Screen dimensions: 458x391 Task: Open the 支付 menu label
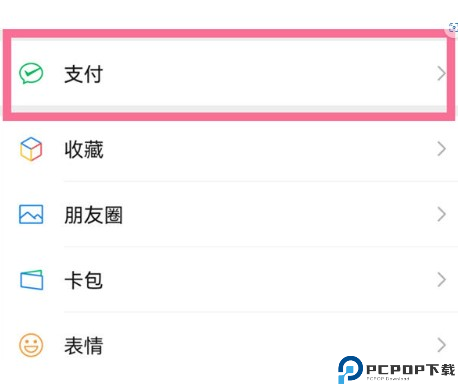click(84, 74)
